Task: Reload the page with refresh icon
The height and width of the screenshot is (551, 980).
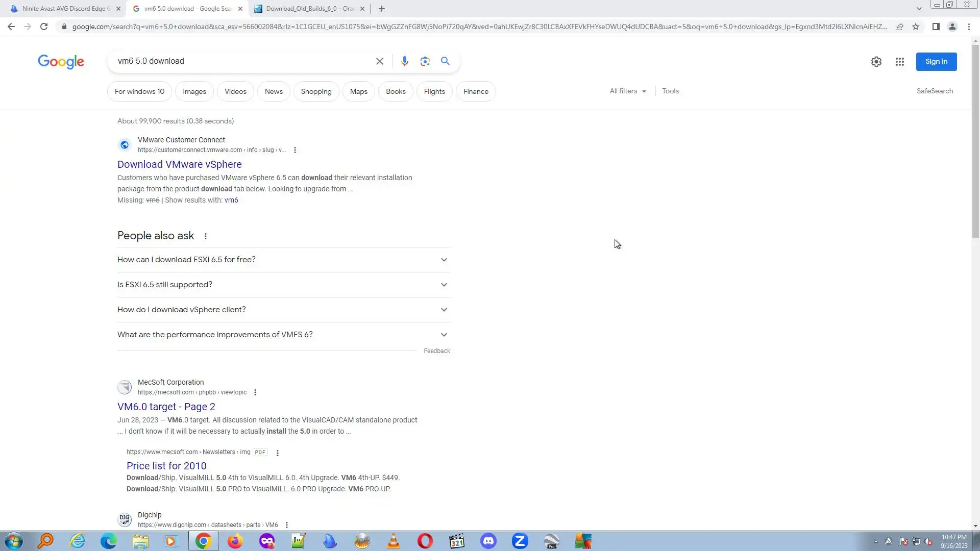Action: click(44, 27)
